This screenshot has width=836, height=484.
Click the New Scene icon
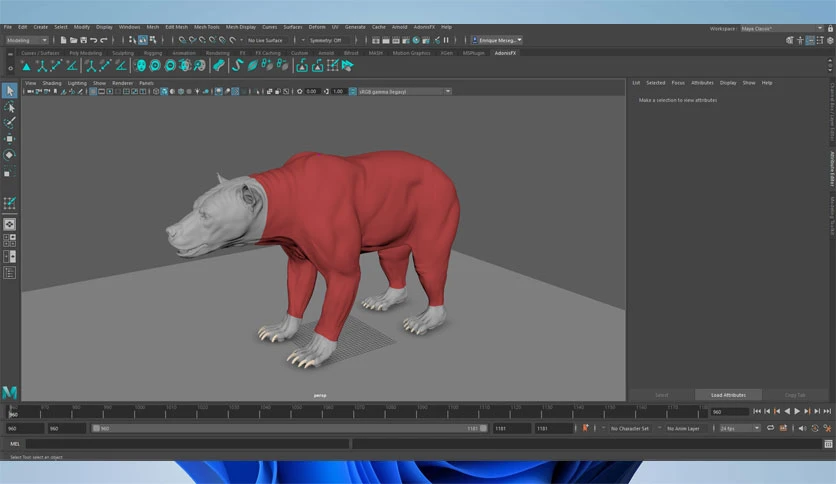63,40
